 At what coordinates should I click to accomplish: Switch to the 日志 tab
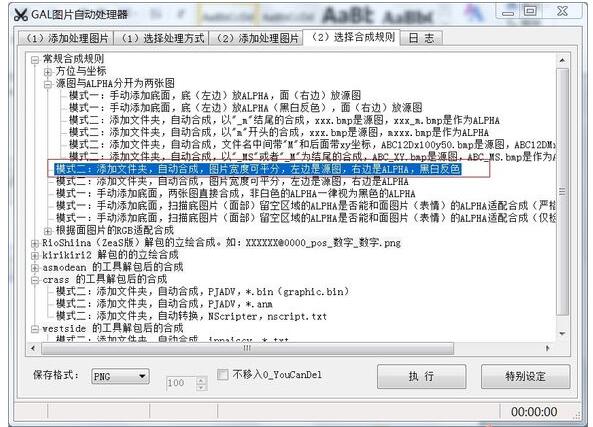(x=421, y=38)
